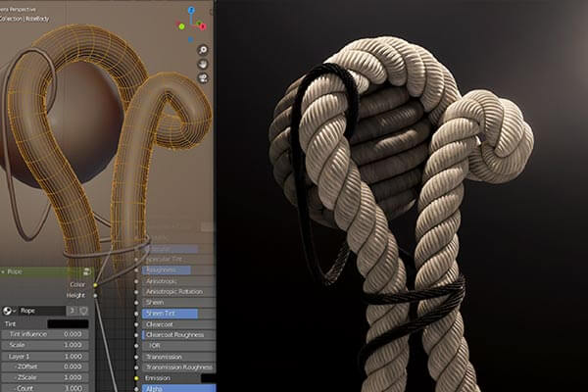
Task: Click the Alpha slider field
Action: tap(178, 389)
